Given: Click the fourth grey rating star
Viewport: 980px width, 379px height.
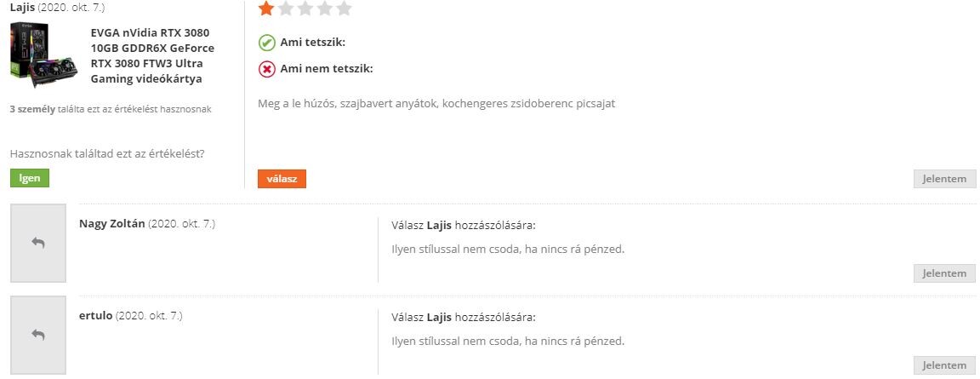Looking at the screenshot, I should pyautogui.click(x=324, y=9).
